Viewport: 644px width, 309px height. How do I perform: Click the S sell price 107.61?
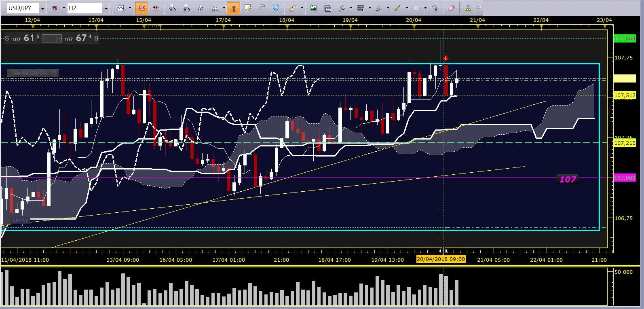coord(22,38)
